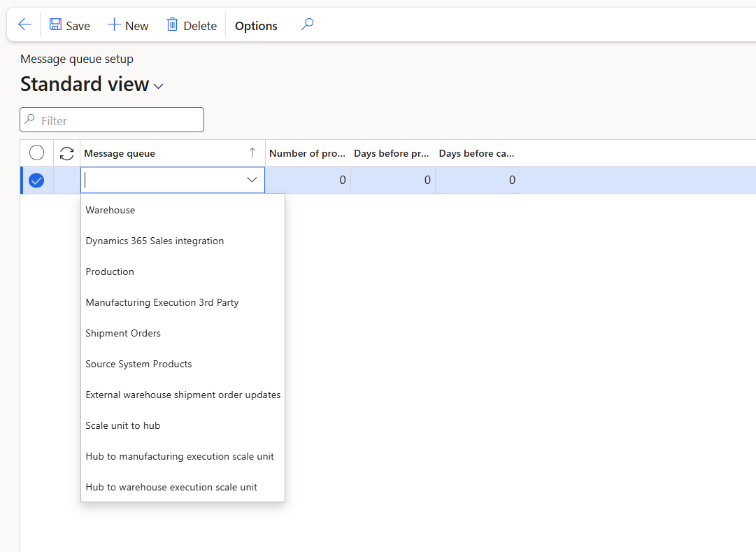This screenshot has height=552, width=756.
Task: Click the New plus icon
Action: pyautogui.click(x=114, y=25)
